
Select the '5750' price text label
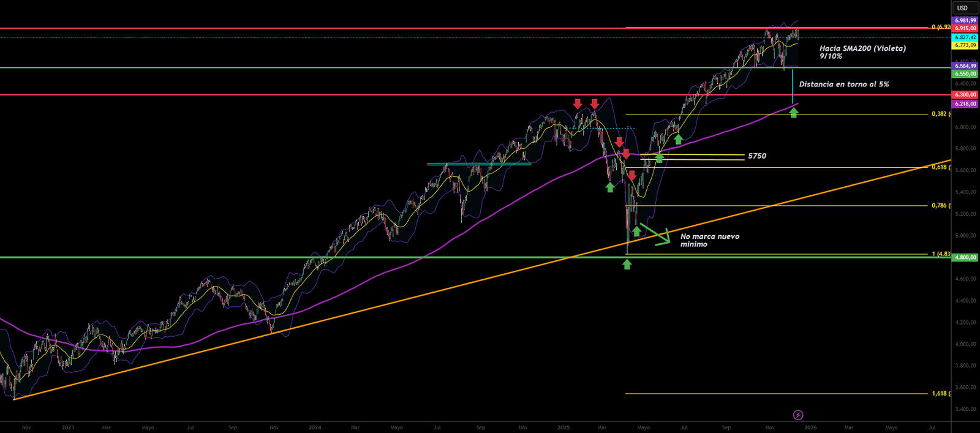pos(757,156)
